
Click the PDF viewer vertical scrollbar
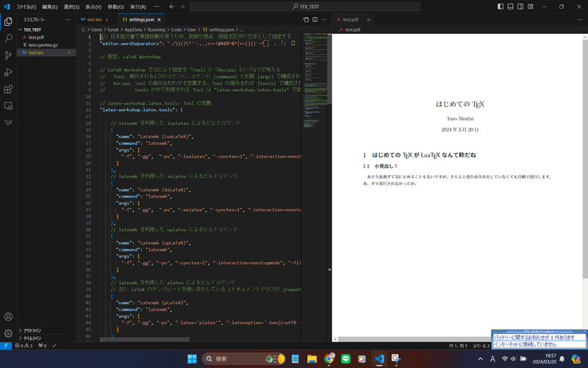point(585,158)
